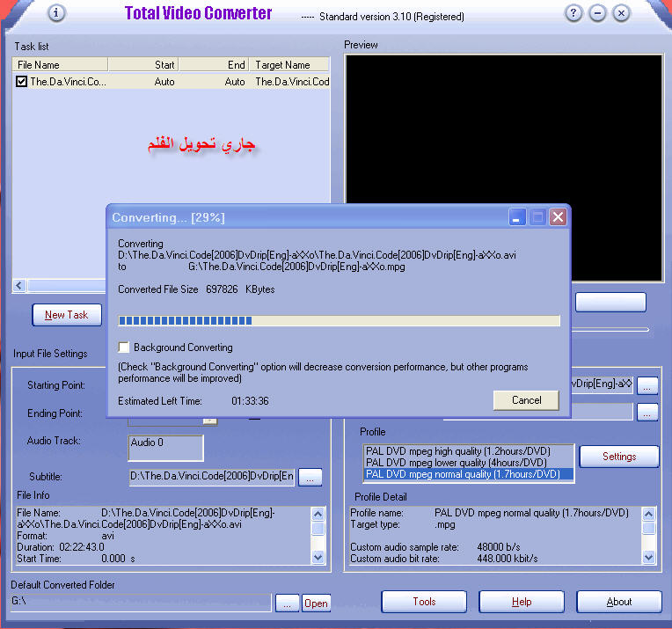Viewport: 672px width, 629px height.
Task: Click the Subtitle path input field
Action: point(212,476)
